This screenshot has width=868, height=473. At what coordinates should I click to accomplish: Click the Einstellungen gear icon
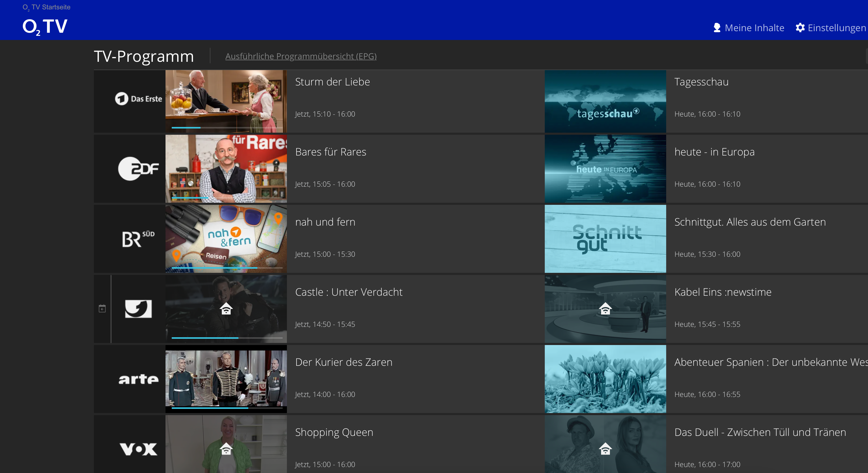pos(800,27)
